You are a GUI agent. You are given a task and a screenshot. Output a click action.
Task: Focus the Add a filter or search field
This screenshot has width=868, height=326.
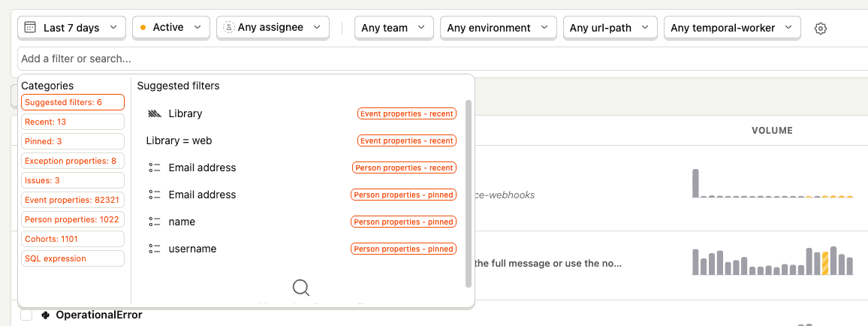click(443, 59)
